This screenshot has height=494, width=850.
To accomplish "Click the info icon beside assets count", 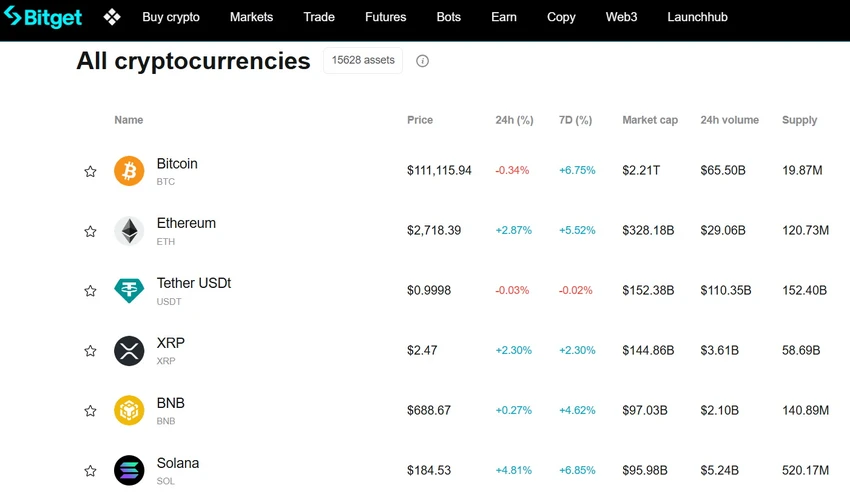I will click(422, 61).
